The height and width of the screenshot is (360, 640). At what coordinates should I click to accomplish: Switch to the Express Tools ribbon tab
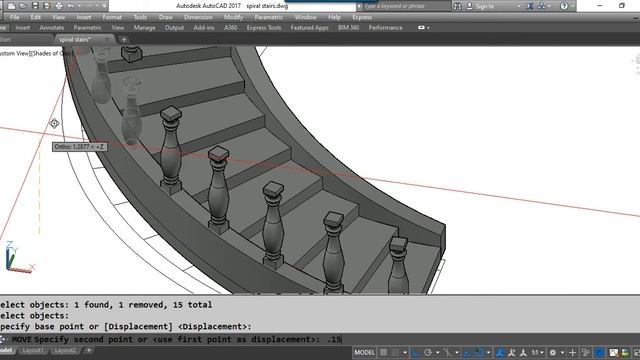point(264,28)
